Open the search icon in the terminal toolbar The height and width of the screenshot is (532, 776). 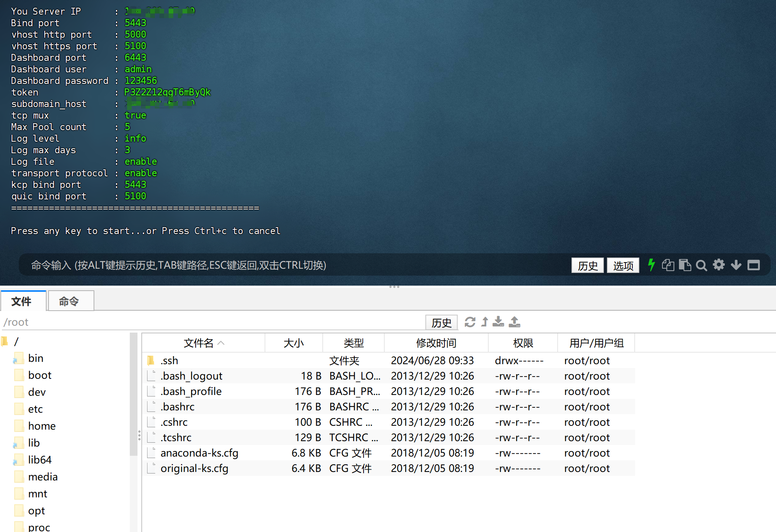(x=701, y=265)
